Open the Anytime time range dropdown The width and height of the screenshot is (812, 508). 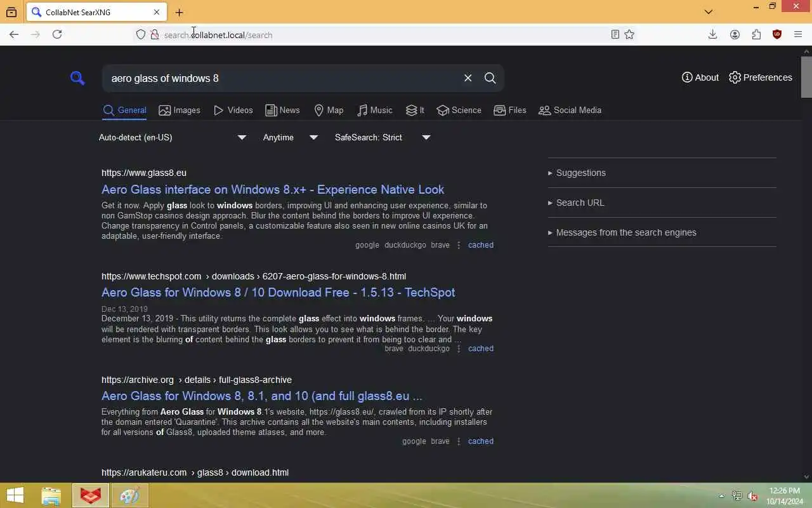[291, 137]
